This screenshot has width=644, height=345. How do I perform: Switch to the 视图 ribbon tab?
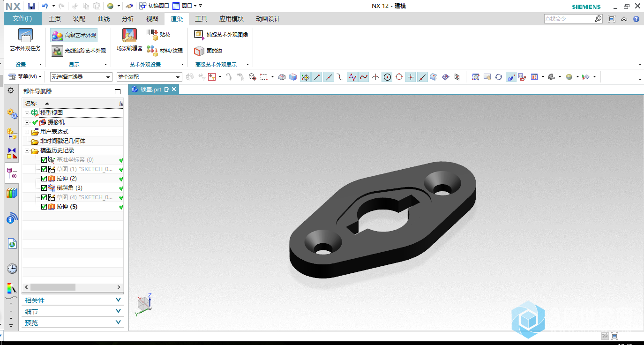point(152,19)
